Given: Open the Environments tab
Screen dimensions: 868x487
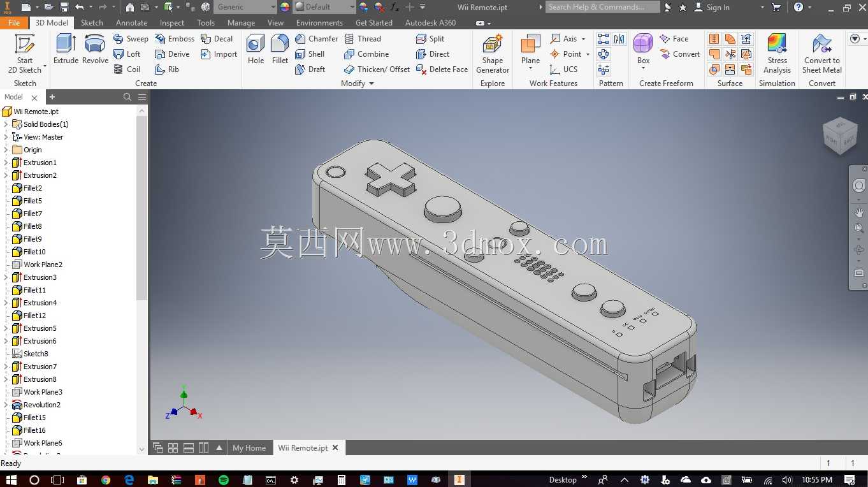Looking at the screenshot, I should point(319,22).
